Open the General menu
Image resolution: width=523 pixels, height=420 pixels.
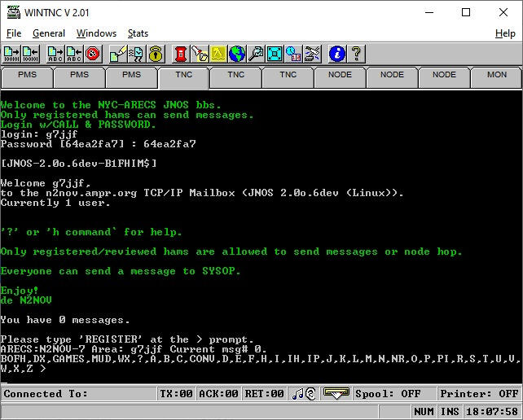[x=49, y=33]
